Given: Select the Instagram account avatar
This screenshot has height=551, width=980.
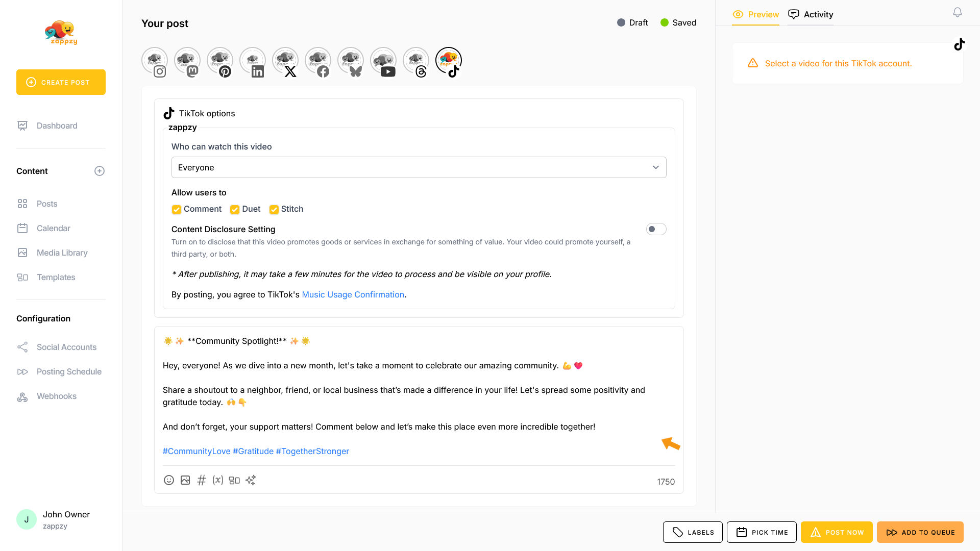Looking at the screenshot, I should point(155,62).
